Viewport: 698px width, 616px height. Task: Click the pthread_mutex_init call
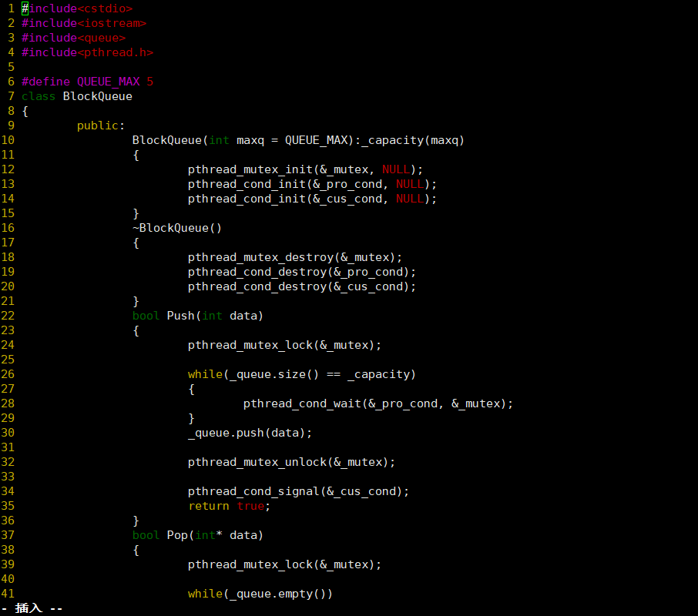coord(305,169)
